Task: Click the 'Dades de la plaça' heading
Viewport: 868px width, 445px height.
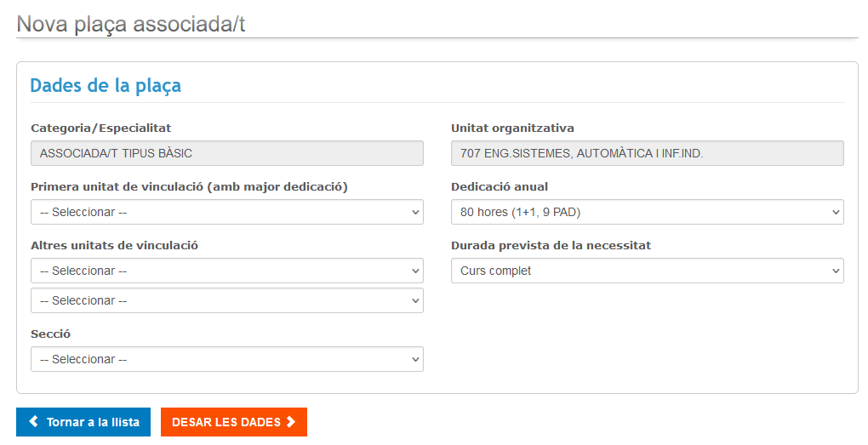Action: [x=106, y=86]
